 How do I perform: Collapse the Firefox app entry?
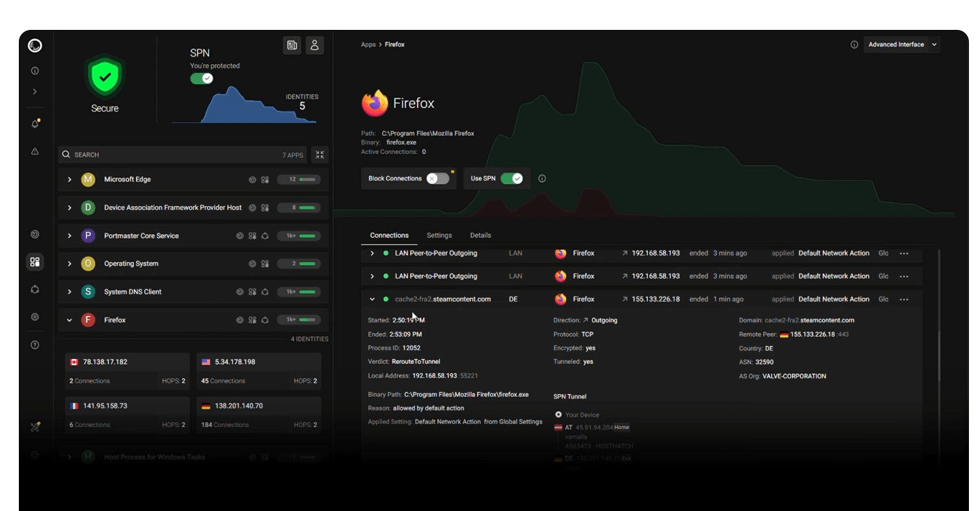coord(69,319)
